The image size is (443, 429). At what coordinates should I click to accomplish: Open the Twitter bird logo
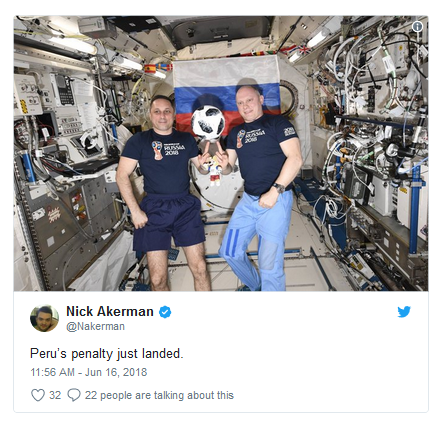(x=404, y=312)
